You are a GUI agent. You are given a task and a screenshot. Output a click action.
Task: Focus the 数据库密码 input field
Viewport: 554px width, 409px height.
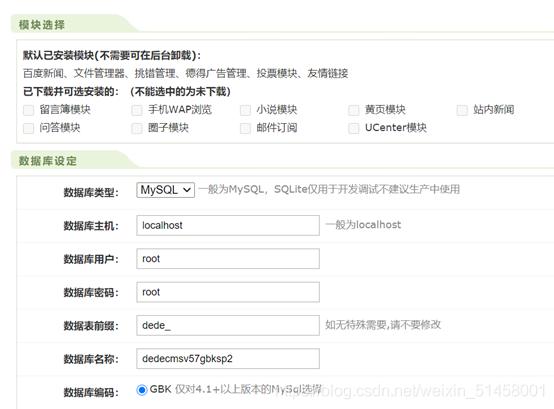point(228,292)
